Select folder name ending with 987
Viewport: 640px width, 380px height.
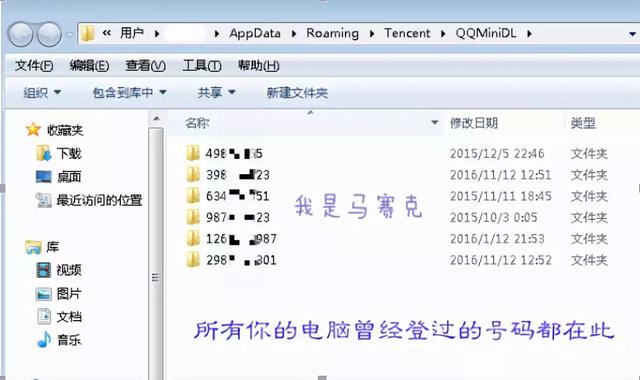pos(241,239)
